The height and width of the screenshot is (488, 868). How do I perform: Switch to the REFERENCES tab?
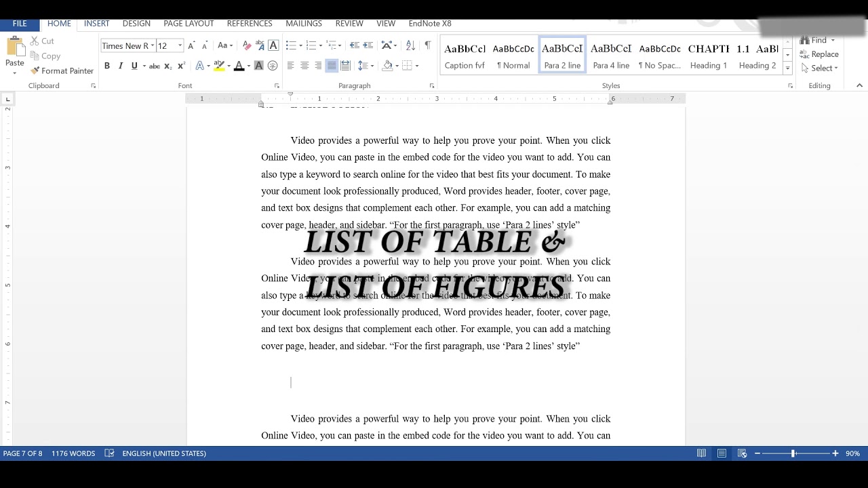[x=250, y=24]
